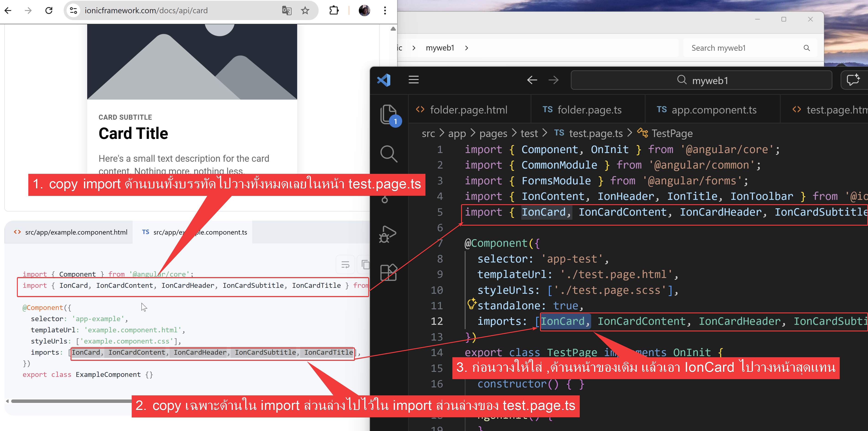
Task: Open Chrome three-dot menu
Action: pos(385,11)
